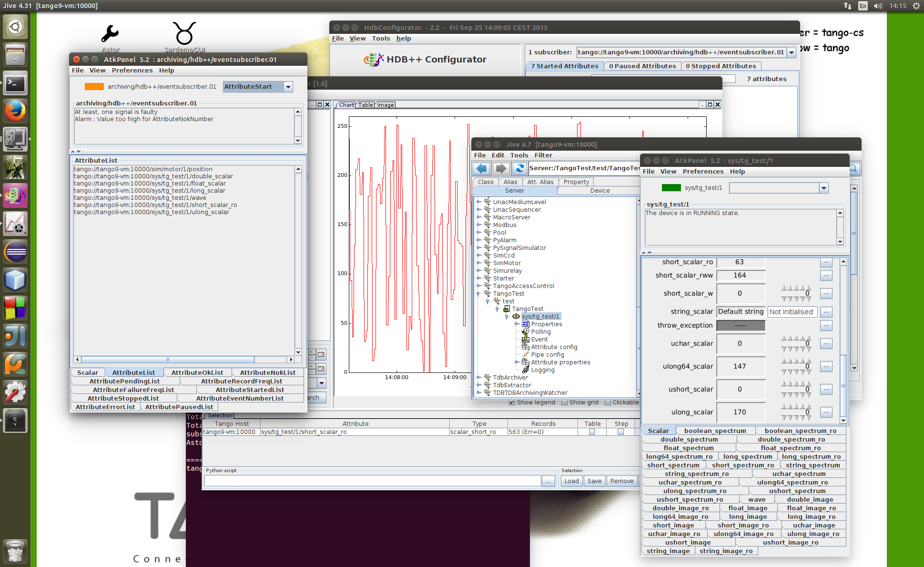Click the refresh icon in Jive toolbar
924x567 pixels.
(x=519, y=168)
